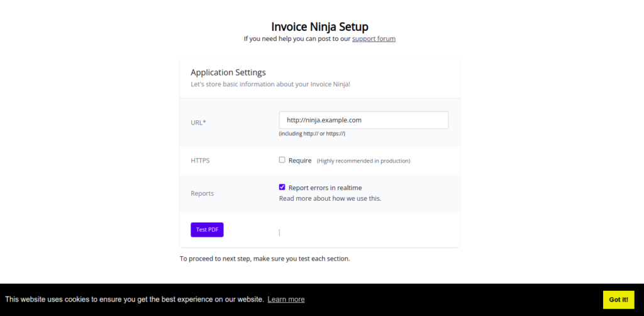The width and height of the screenshot is (644, 316).
Task: Click the URL* field label
Action: pos(198,122)
